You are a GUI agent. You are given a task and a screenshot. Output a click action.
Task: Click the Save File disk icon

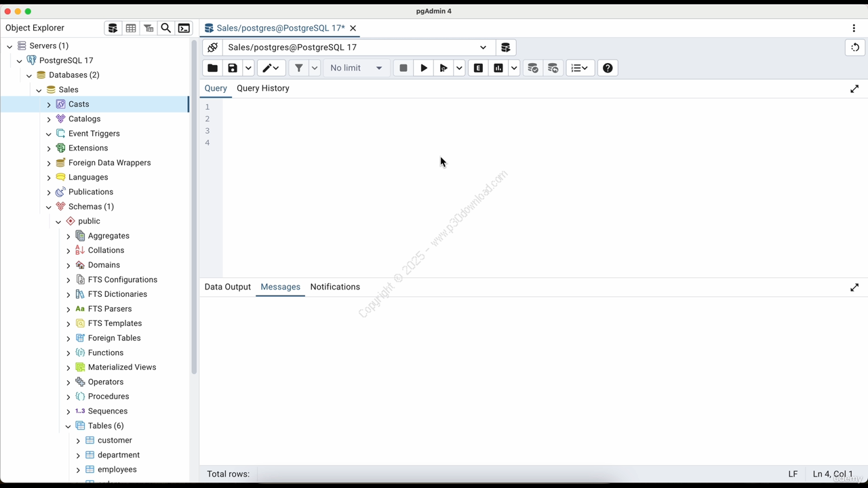(233, 68)
